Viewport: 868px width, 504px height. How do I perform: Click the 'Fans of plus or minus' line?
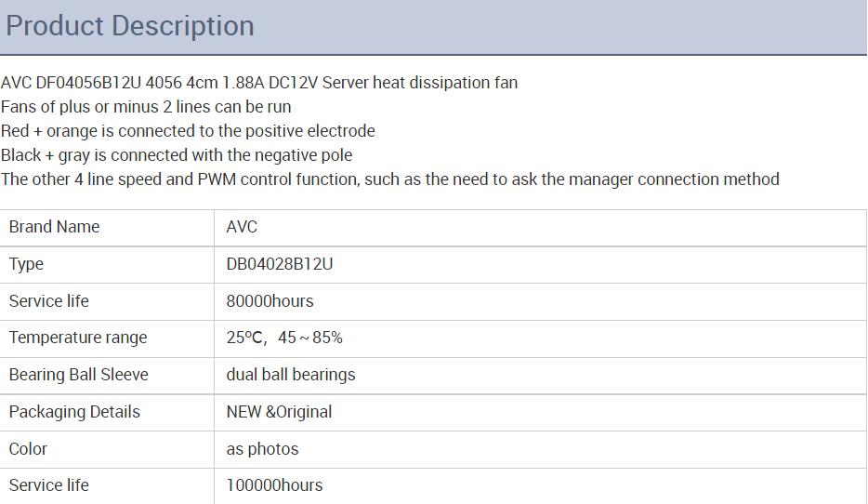pyautogui.click(x=146, y=106)
